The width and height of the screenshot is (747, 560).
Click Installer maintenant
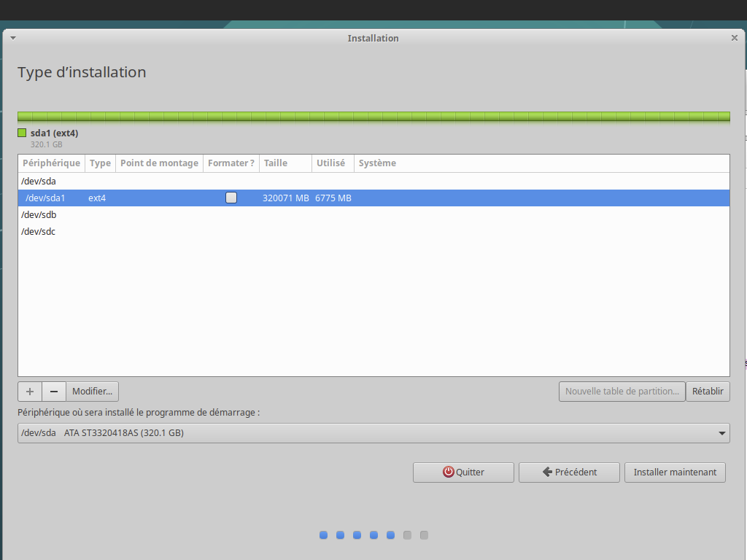click(x=675, y=472)
